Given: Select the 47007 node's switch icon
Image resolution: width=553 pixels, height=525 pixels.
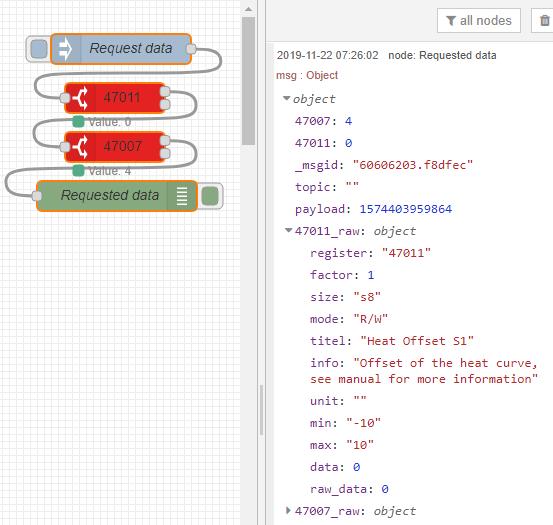Looking at the screenshot, I should tap(80, 146).
